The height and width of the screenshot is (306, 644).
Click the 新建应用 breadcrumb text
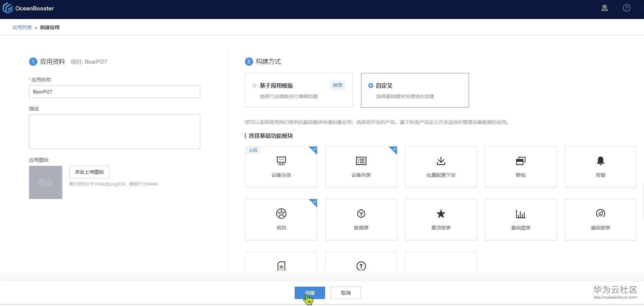(50, 27)
